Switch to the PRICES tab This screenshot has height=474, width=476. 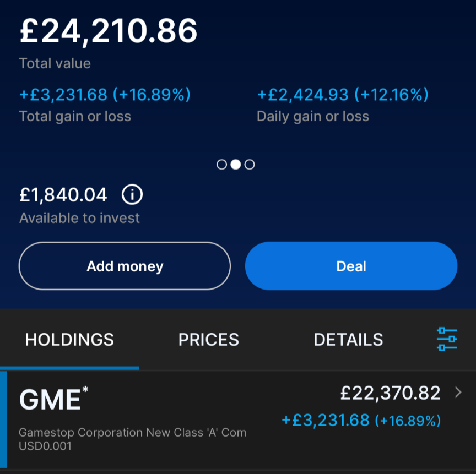[x=209, y=340]
